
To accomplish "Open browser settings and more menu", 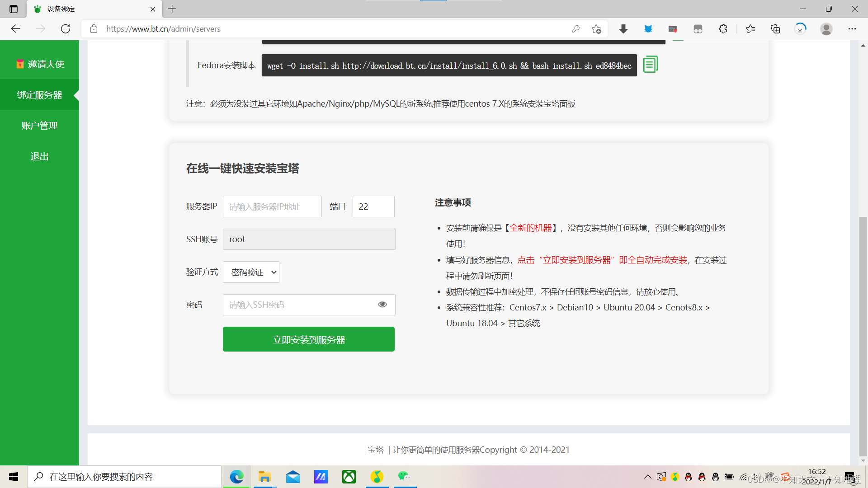I will click(x=852, y=29).
